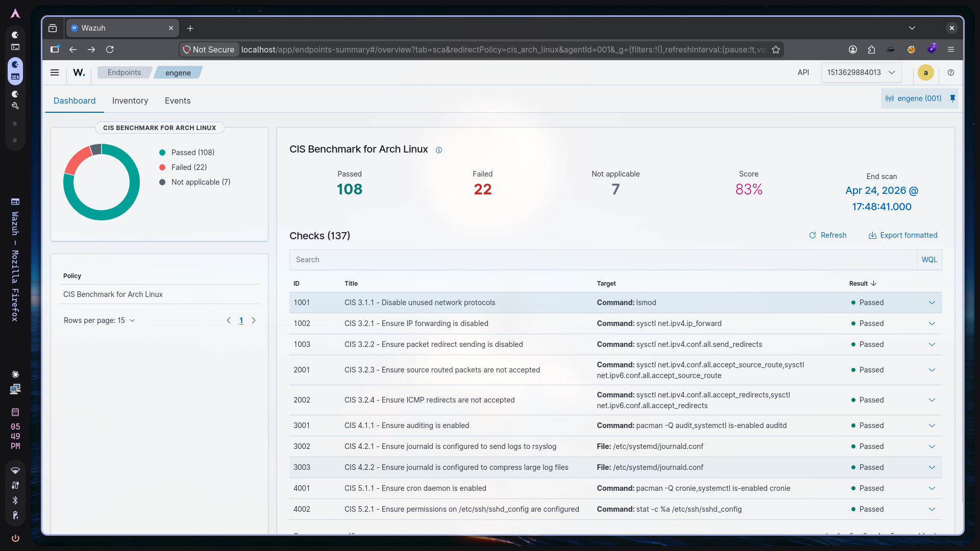Unpin the engene (001) agent
This screenshot has height=551, width=980.
coord(952,98)
